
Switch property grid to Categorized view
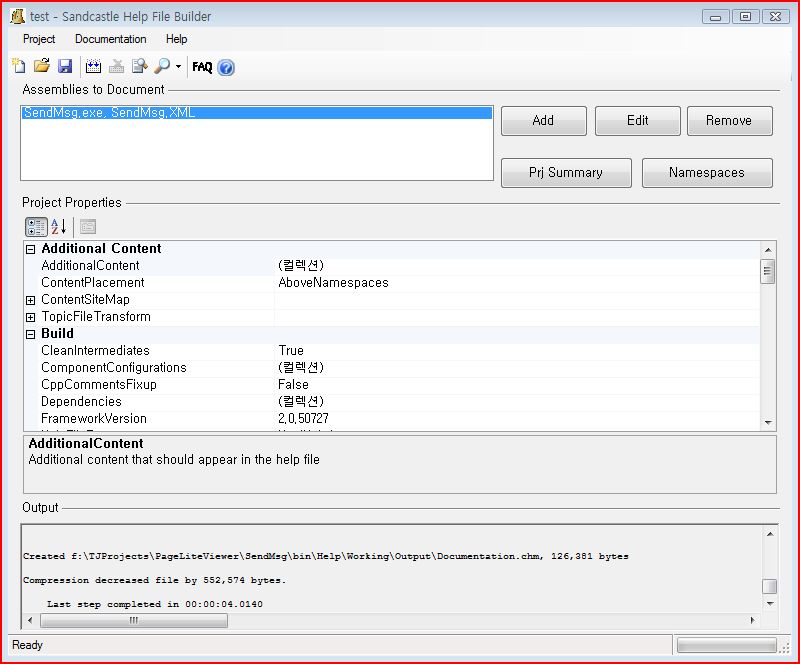coord(36,227)
